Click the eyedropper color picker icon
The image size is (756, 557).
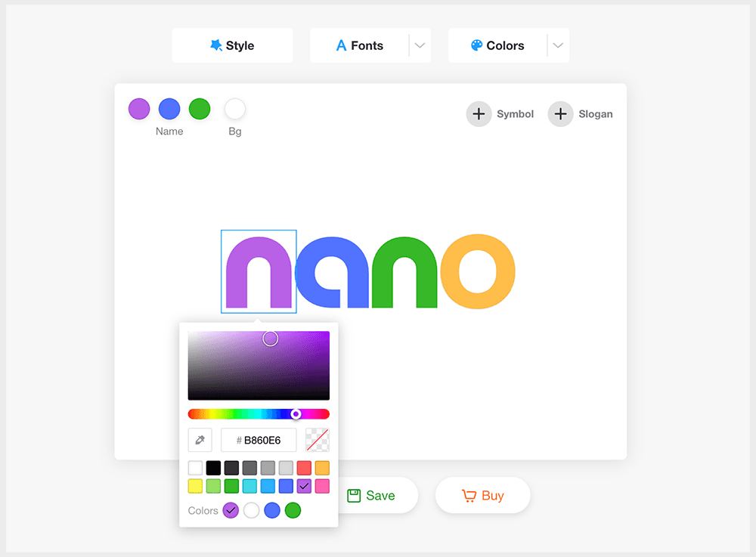200,440
